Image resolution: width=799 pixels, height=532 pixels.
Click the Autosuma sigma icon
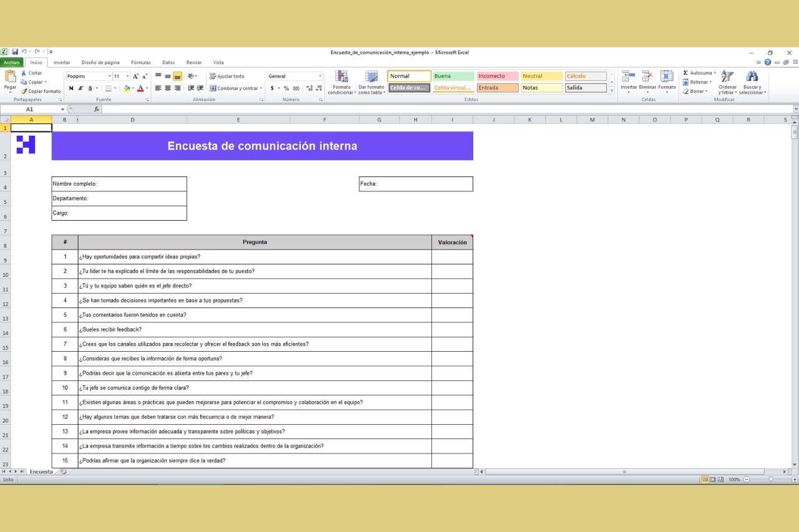click(685, 73)
